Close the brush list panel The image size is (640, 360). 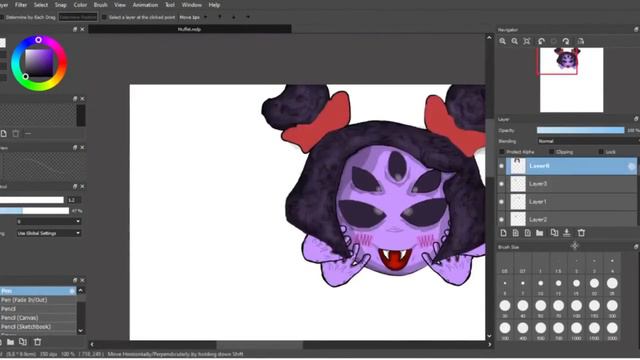pyautogui.click(x=82, y=280)
